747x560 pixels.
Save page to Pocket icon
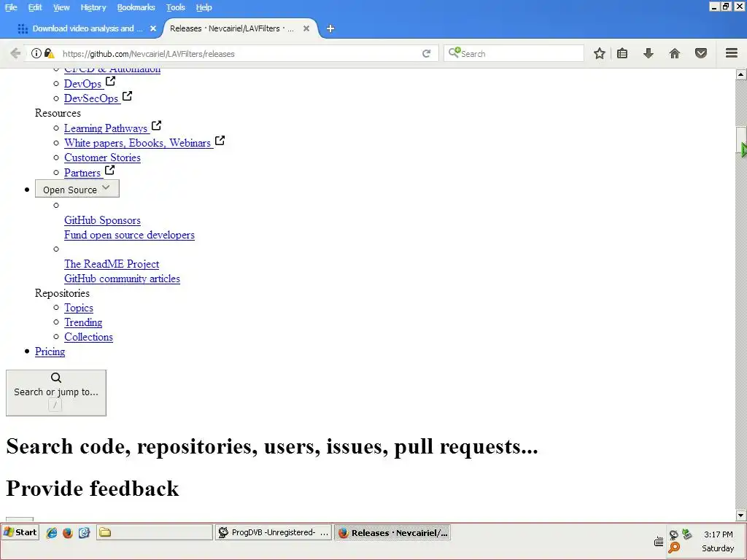701,53
